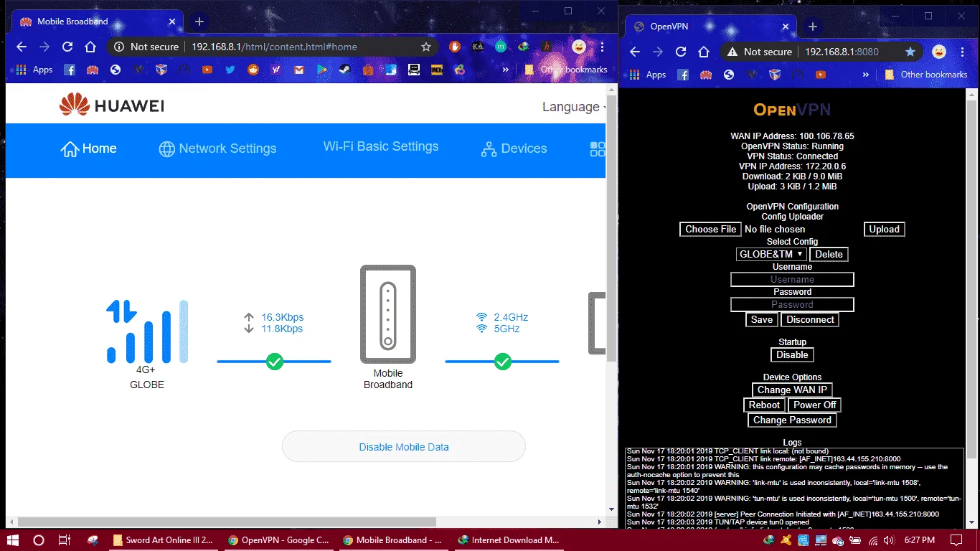The width and height of the screenshot is (980, 551).
Task: Click Disable Mobile Data button
Action: tap(404, 447)
